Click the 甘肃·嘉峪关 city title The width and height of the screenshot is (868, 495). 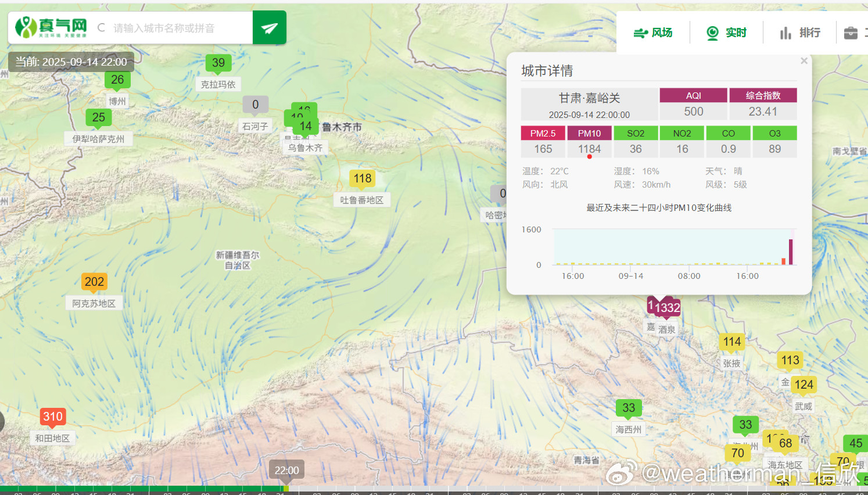(589, 98)
